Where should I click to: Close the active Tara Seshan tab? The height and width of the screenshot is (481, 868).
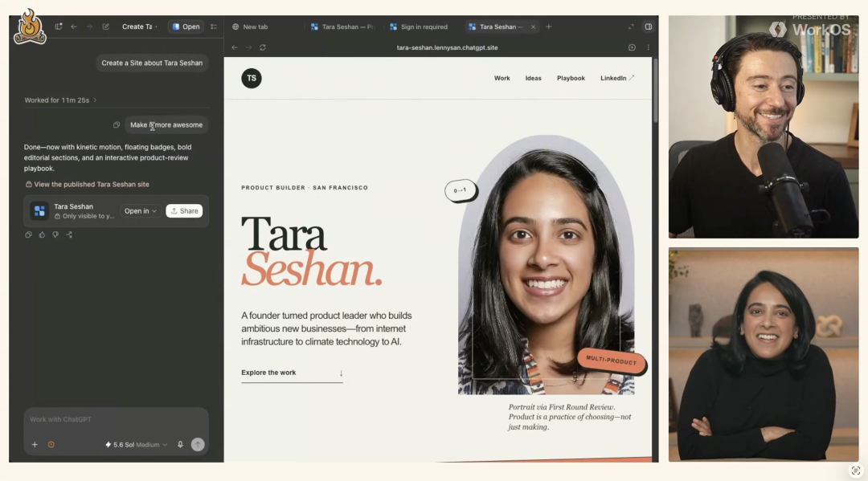533,26
